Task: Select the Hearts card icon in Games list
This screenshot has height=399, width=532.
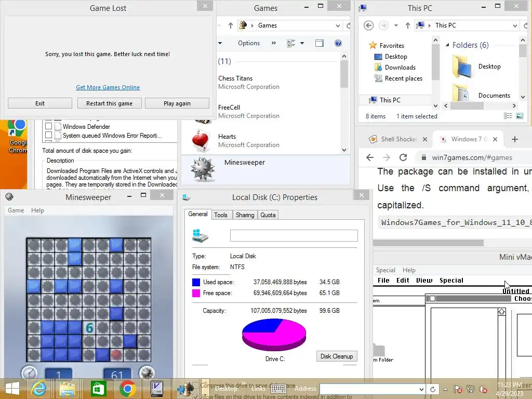Action: coord(201,141)
